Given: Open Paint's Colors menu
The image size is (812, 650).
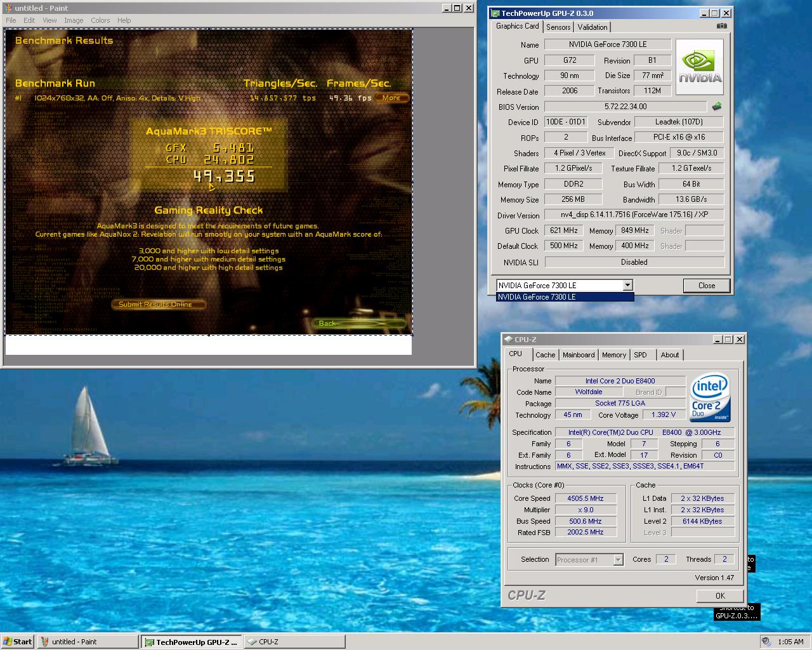Looking at the screenshot, I should [100, 20].
